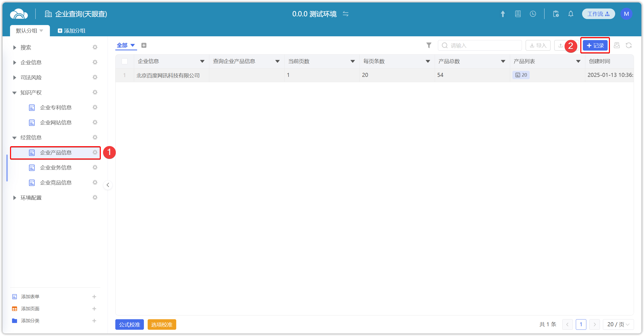644x336 pixels.
Task: Click the upload arrow icon in header
Action: tap(503, 14)
